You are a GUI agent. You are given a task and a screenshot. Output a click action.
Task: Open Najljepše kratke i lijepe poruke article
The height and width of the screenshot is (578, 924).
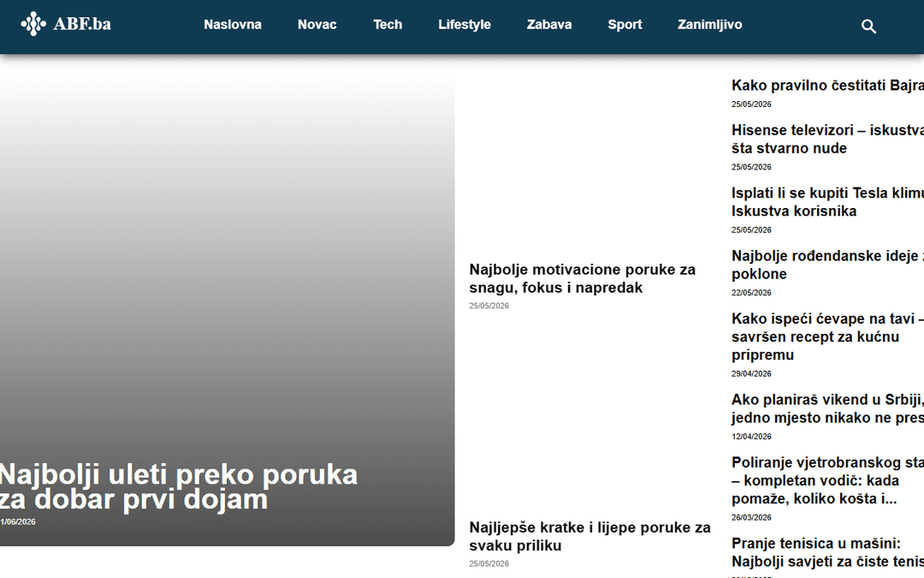tap(589, 536)
